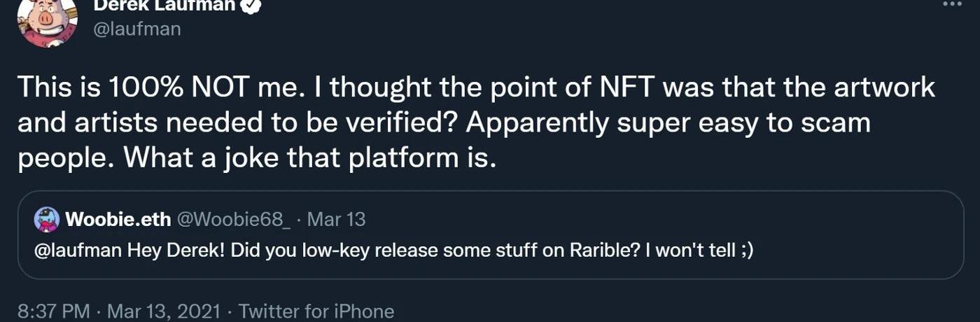This screenshot has width=980, height=322.
Task: Click the verified badge next to Derek Laufman
Action: pyautogui.click(x=251, y=6)
